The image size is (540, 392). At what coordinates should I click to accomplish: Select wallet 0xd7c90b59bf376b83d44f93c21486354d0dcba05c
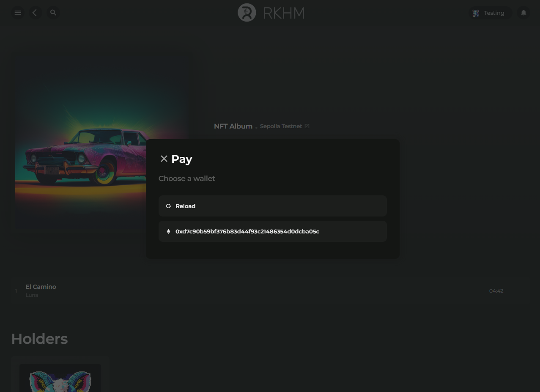click(272, 231)
